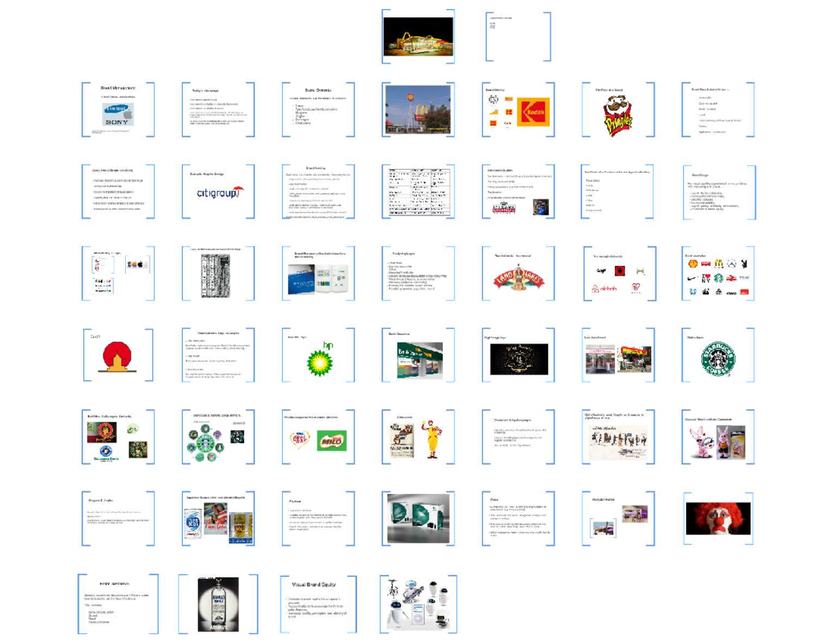Screen dimensions: 834x644
Task: Select the Starbucks logo evolution circle slide
Action: pos(218,438)
